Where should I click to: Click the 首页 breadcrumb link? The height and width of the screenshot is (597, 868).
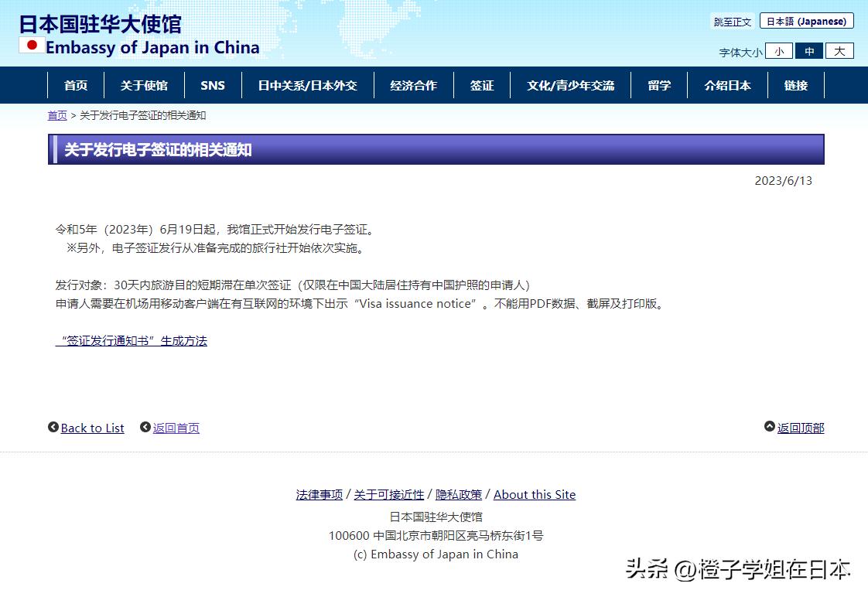click(x=57, y=116)
